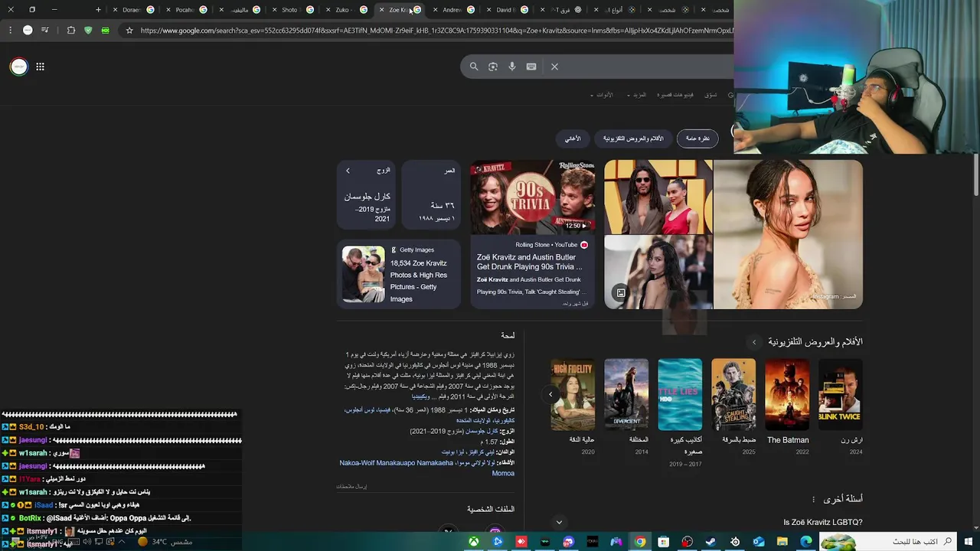Click the Google search magnifier icon
This screenshot has height=551, width=980.
point(474,67)
